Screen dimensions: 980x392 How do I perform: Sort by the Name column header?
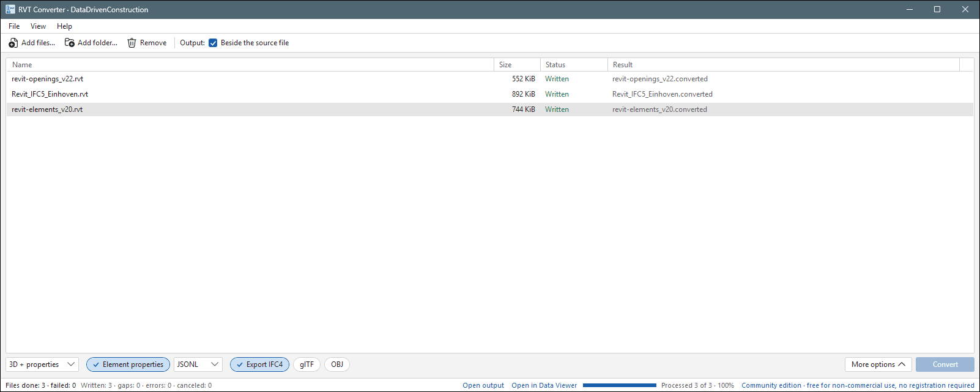click(250, 65)
